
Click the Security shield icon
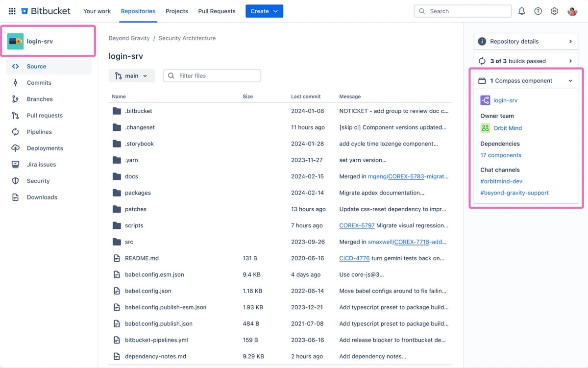coord(15,181)
